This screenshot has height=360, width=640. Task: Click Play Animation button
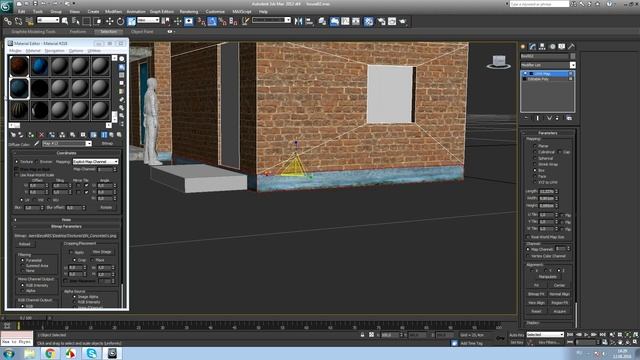(586, 334)
